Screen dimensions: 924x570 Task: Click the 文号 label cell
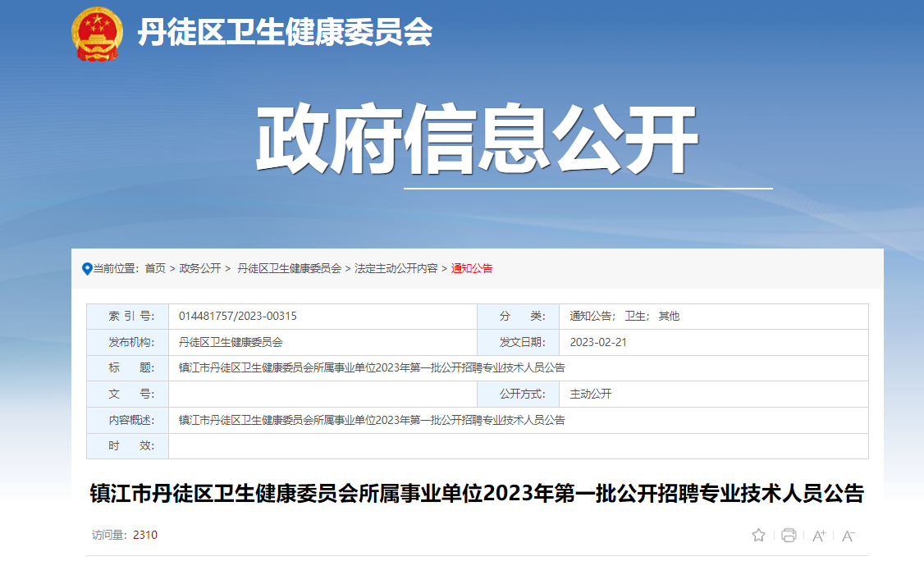[x=128, y=394]
